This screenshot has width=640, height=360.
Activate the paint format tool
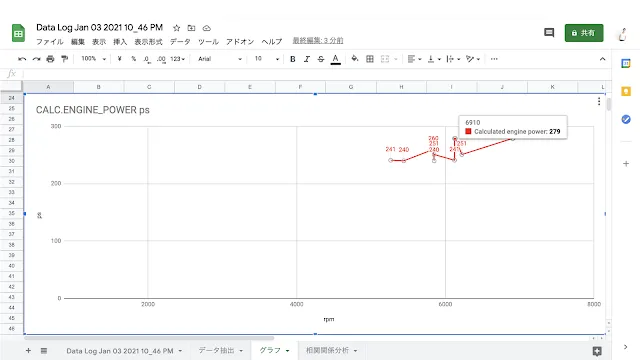(64, 59)
